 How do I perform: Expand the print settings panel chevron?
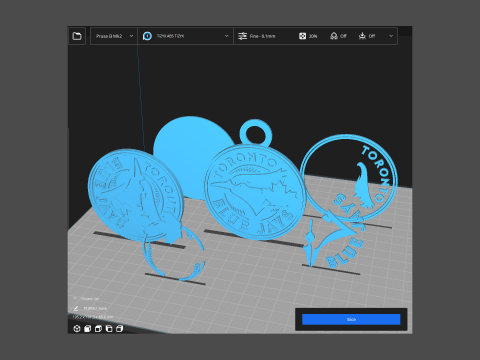coord(391,36)
